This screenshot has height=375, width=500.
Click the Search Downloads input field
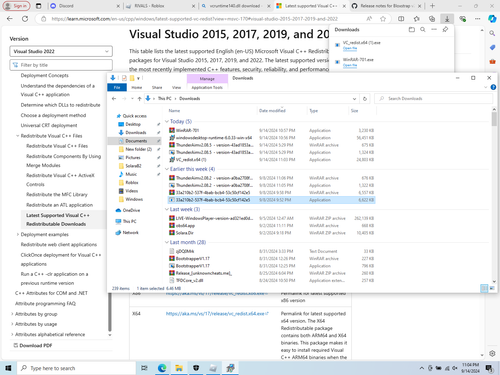pyautogui.click(x=433, y=99)
